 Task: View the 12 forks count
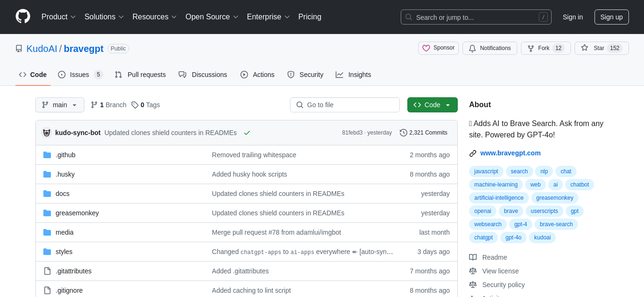pyautogui.click(x=558, y=48)
